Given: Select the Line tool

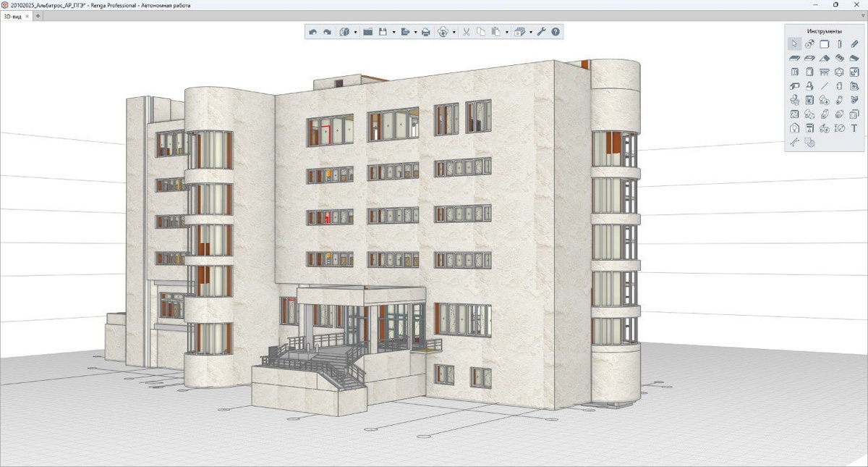Looking at the screenshot, I should pyautogui.click(x=825, y=86).
